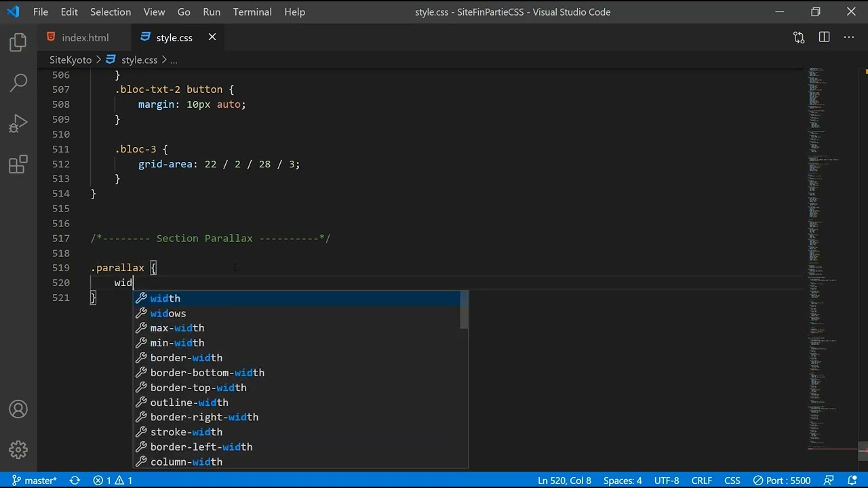Click the Live Server Port : 5500 item
This screenshot has width=868, height=488.
[781, 481]
